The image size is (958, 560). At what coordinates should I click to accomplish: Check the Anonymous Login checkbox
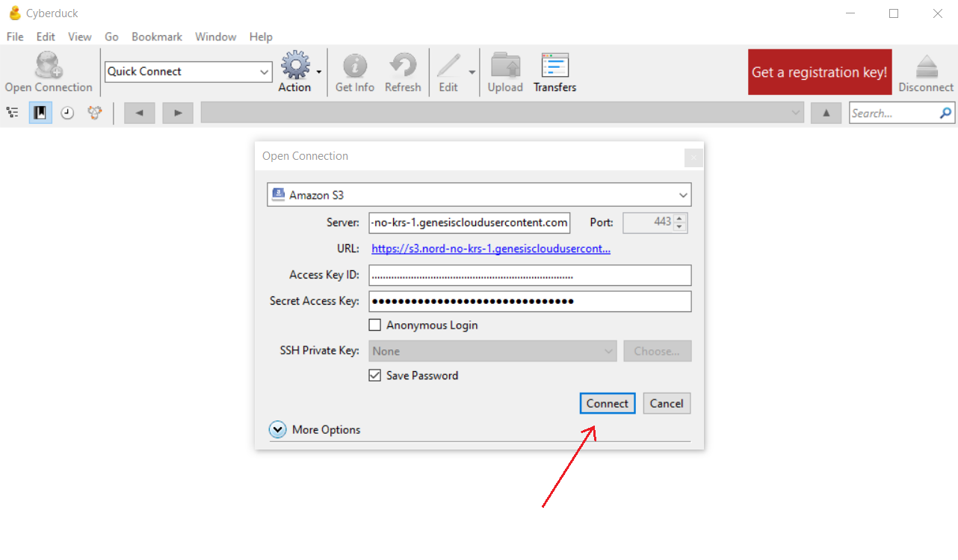(375, 325)
